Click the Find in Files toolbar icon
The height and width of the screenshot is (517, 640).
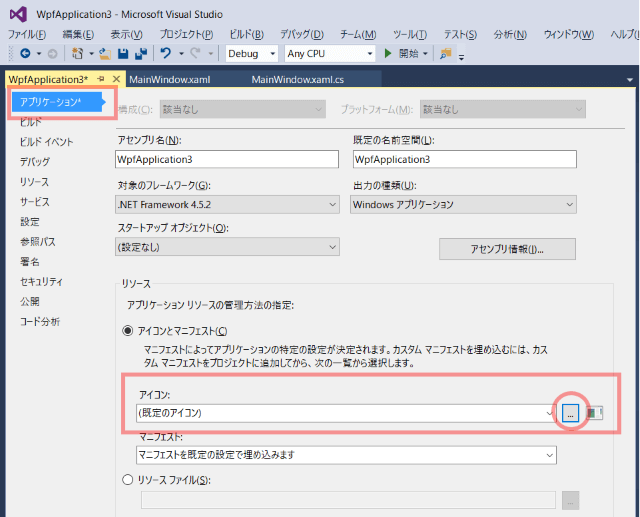[x=446, y=53]
